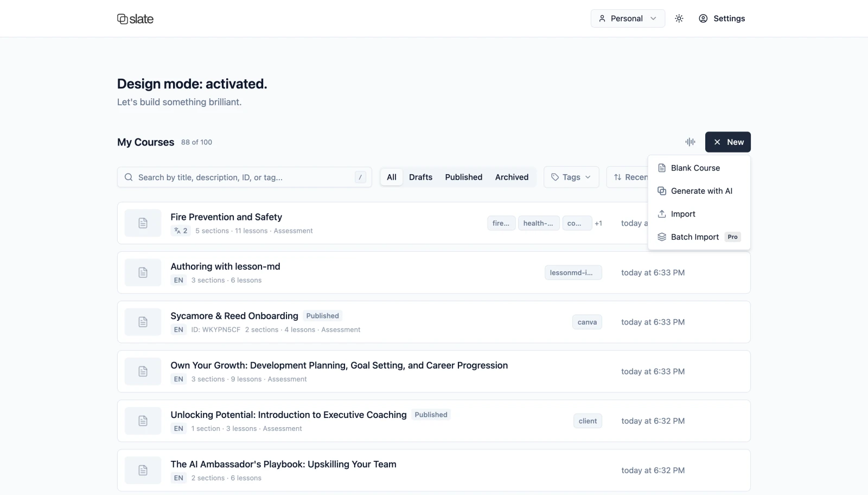Click the document icon next to Blank Course
Image resolution: width=868 pixels, height=495 pixels.
click(662, 168)
